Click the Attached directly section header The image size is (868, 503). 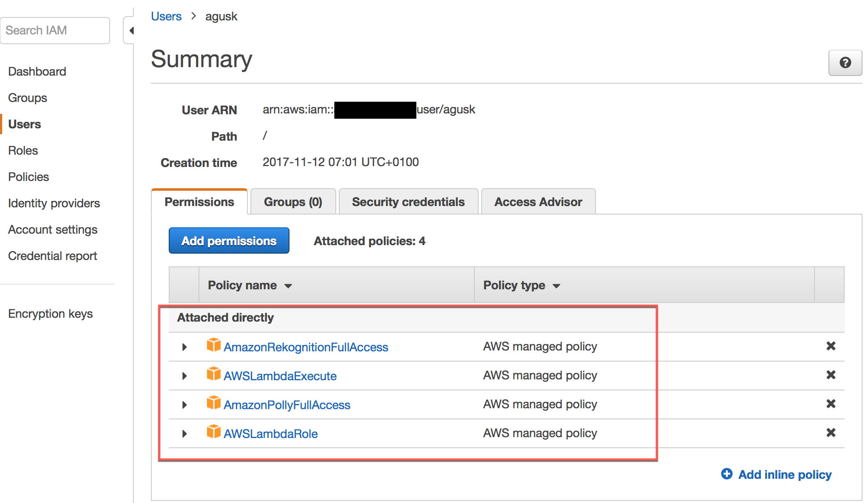tap(225, 317)
